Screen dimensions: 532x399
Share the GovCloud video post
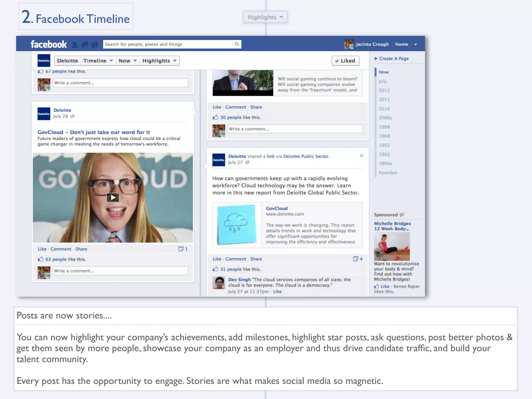pyautogui.click(x=81, y=249)
